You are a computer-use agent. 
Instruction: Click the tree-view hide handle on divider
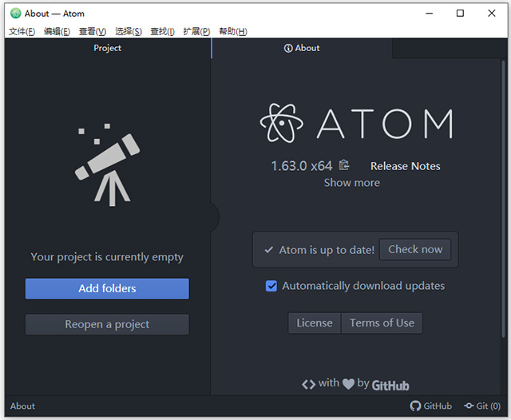215,217
